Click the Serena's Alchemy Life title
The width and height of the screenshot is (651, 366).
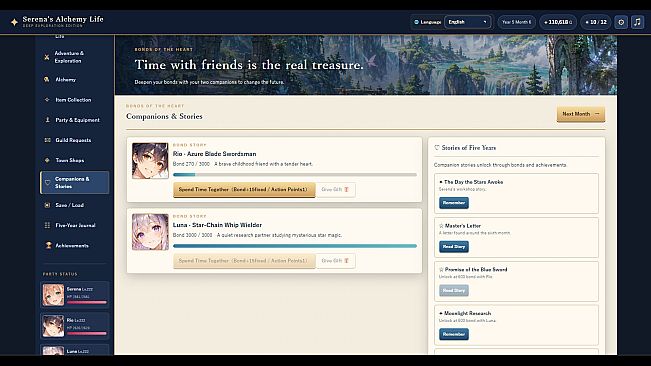[63, 19]
